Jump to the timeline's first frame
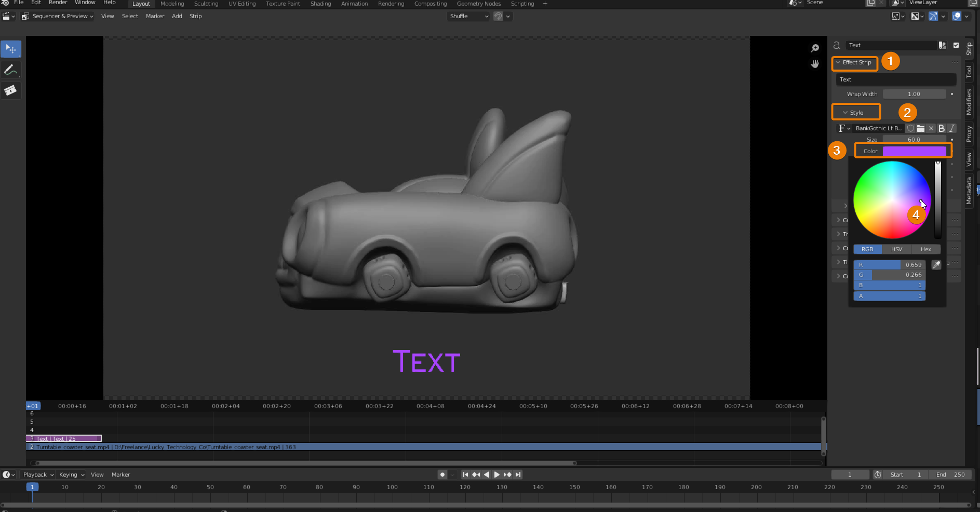Image resolution: width=980 pixels, height=512 pixels. click(465, 475)
